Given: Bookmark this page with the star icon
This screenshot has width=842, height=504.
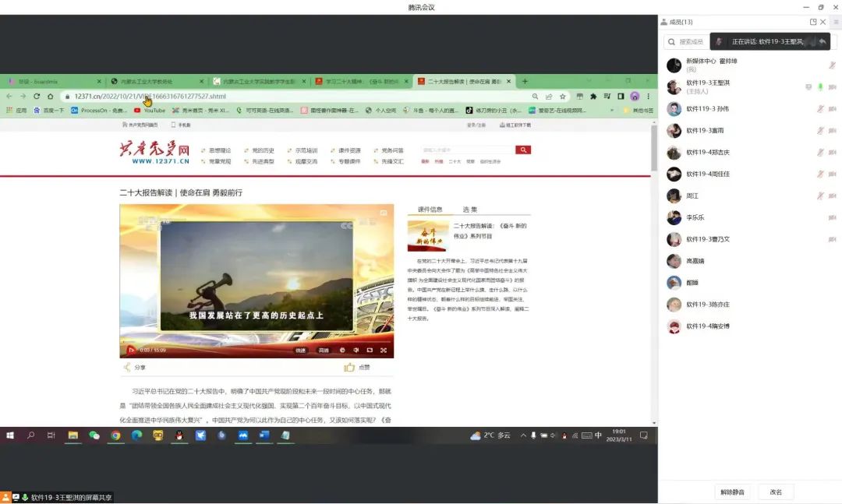Looking at the screenshot, I should tap(562, 97).
